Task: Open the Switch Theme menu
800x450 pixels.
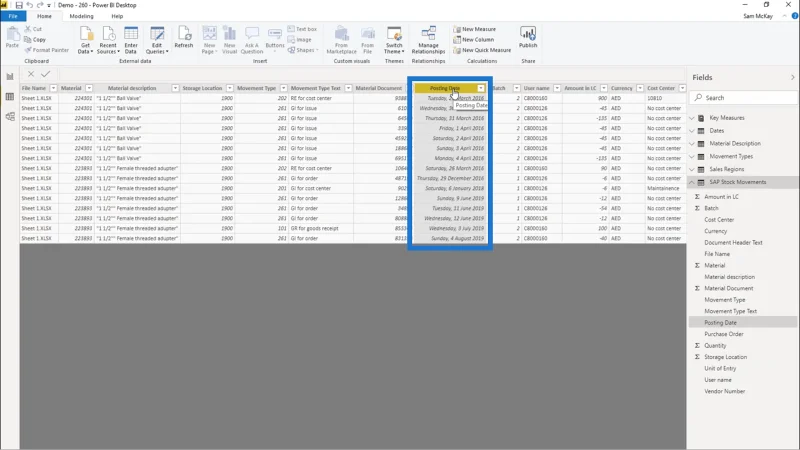Action: coord(394,40)
